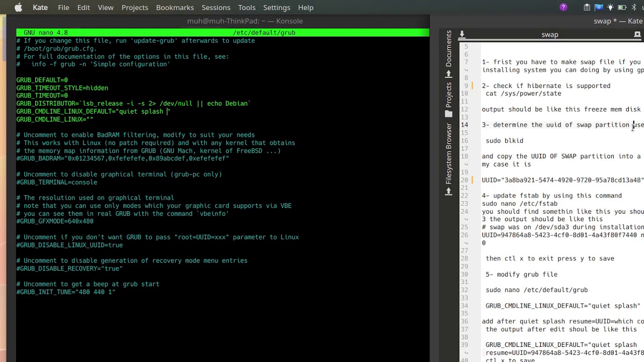The height and width of the screenshot is (362, 644).
Task: Click the #GRUB_DISABLE_LINUX_UUID=true line
Action: pos(69,245)
